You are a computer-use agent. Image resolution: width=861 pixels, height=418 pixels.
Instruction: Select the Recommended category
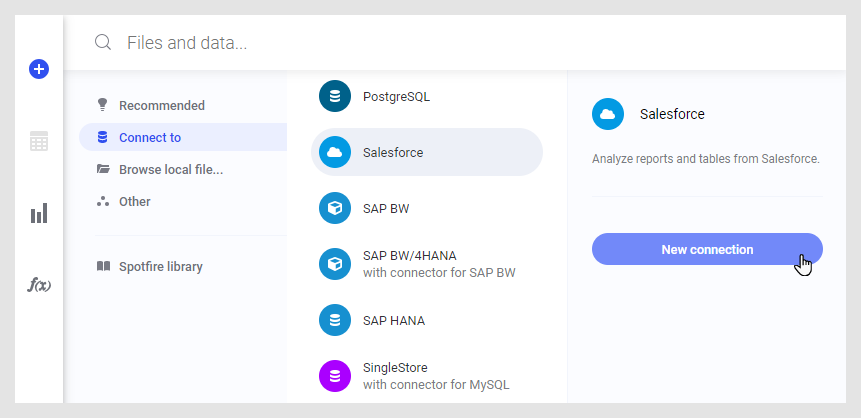[x=161, y=105]
